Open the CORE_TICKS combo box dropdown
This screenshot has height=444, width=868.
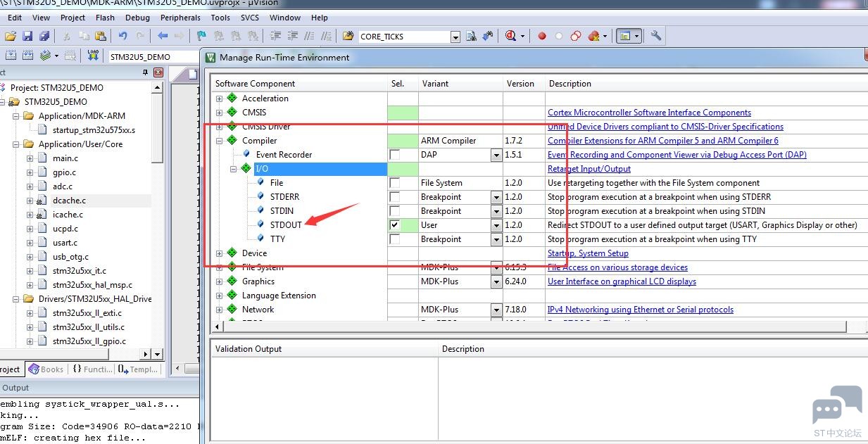pyautogui.click(x=455, y=37)
